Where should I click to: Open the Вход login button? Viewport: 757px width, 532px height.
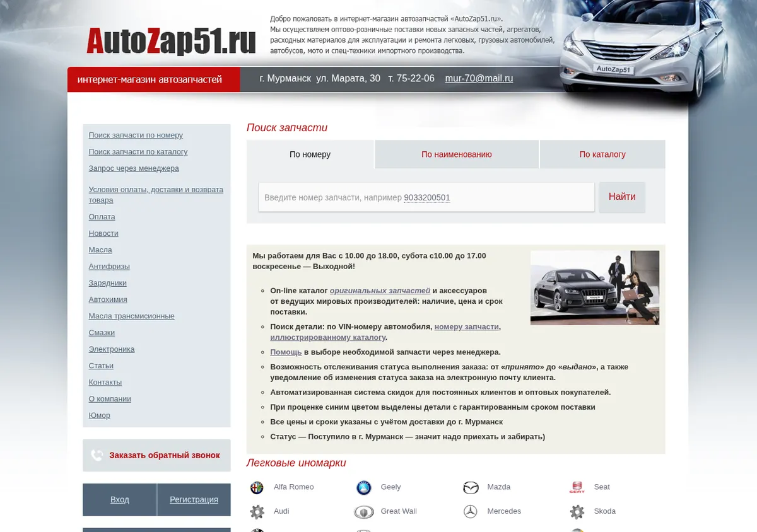coord(120,500)
